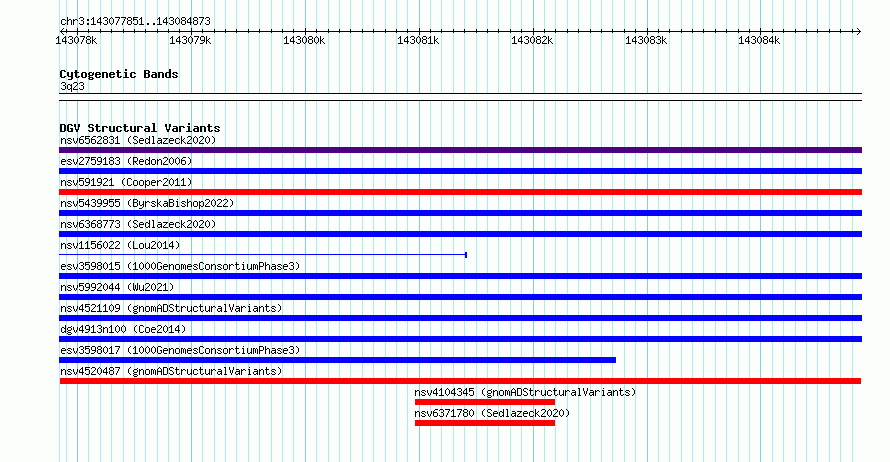
Task: Click the nsv4104345 (gnomADStructuralVariants) label
Action: tap(525, 392)
